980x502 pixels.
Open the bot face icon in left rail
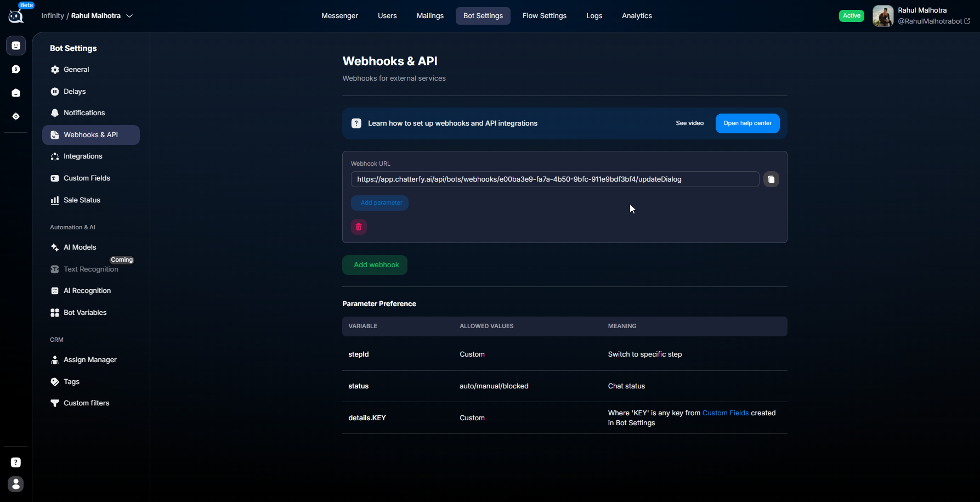(x=16, y=46)
